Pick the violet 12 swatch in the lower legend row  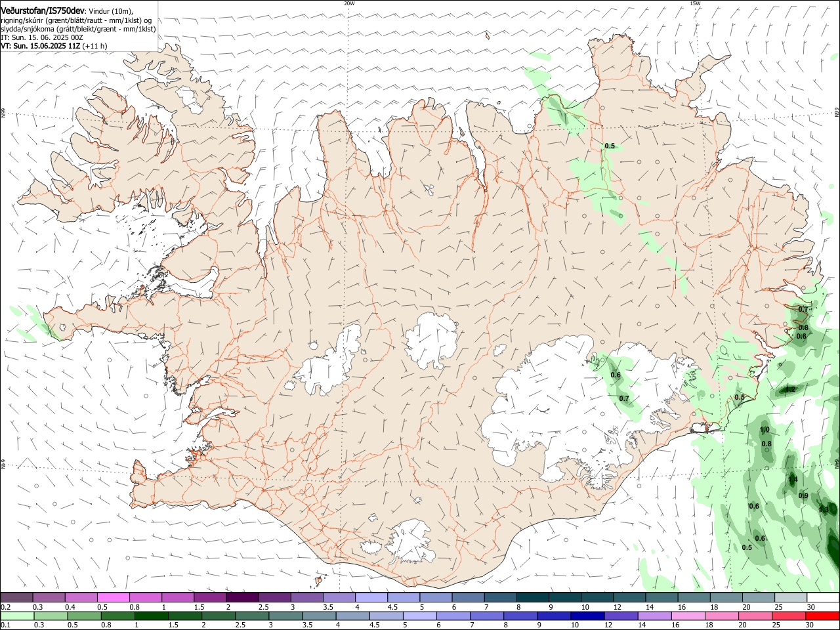(x=621, y=616)
